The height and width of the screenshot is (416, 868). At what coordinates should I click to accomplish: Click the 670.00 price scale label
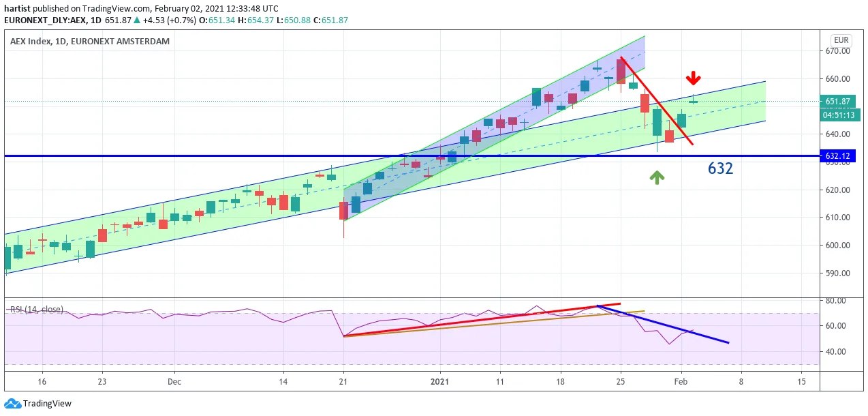coord(839,51)
